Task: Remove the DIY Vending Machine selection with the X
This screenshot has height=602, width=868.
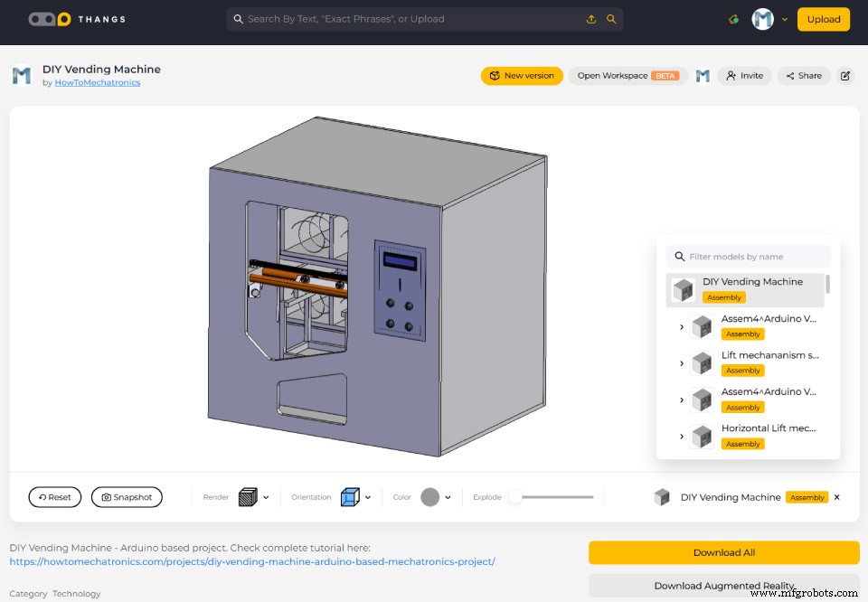Action: (x=835, y=496)
